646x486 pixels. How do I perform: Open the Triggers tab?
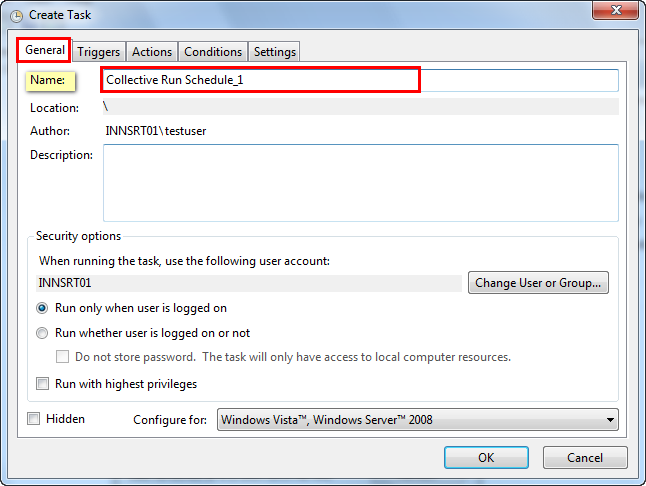98,52
